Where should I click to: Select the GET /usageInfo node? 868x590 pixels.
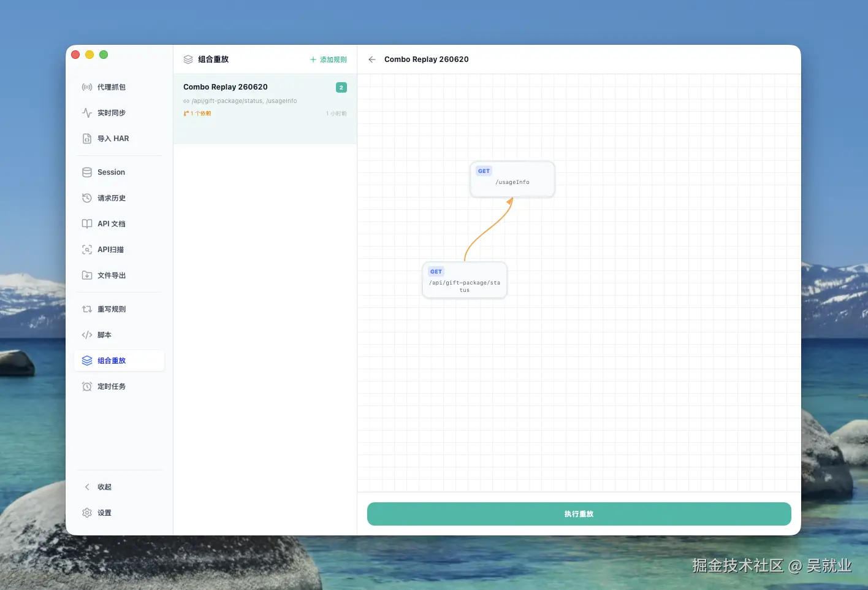pos(512,179)
